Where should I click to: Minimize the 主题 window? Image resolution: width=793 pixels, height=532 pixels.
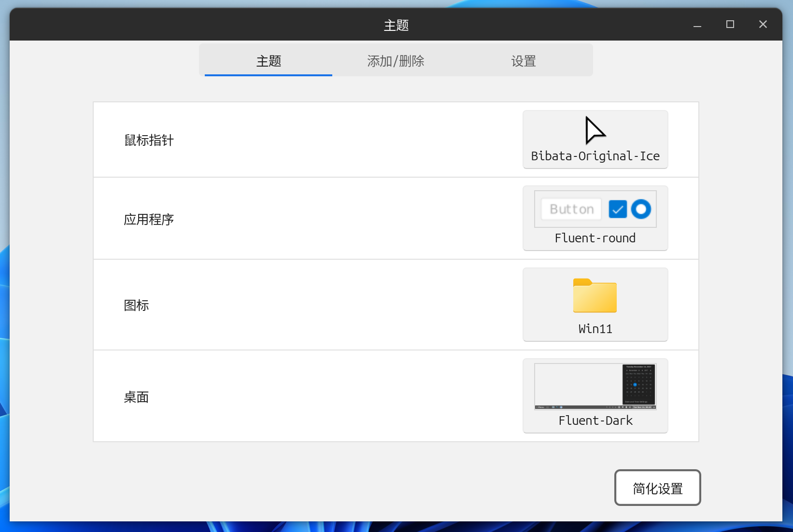tap(697, 25)
